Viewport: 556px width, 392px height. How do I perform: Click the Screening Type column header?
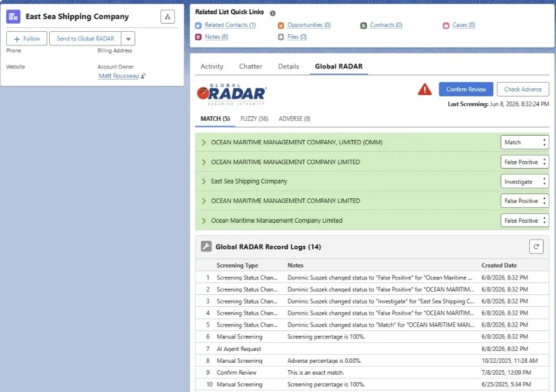pos(237,265)
